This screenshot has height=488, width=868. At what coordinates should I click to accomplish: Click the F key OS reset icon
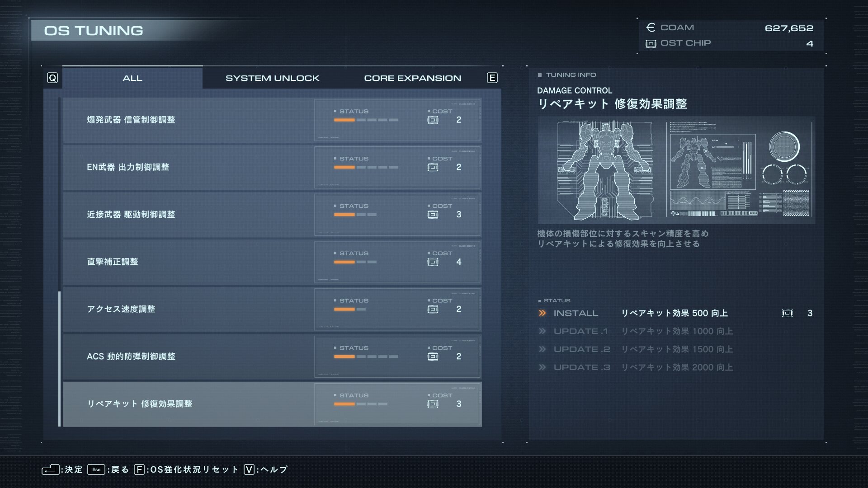tap(139, 469)
